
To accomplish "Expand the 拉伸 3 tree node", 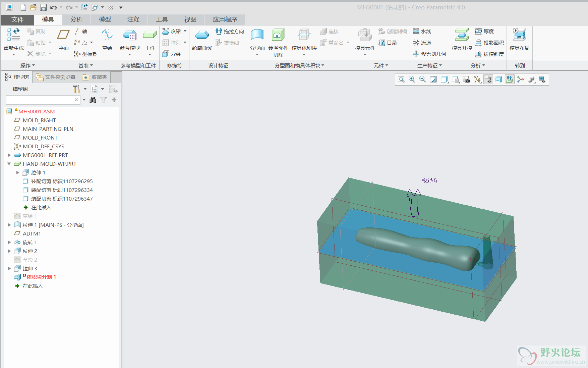I will coord(9,268).
